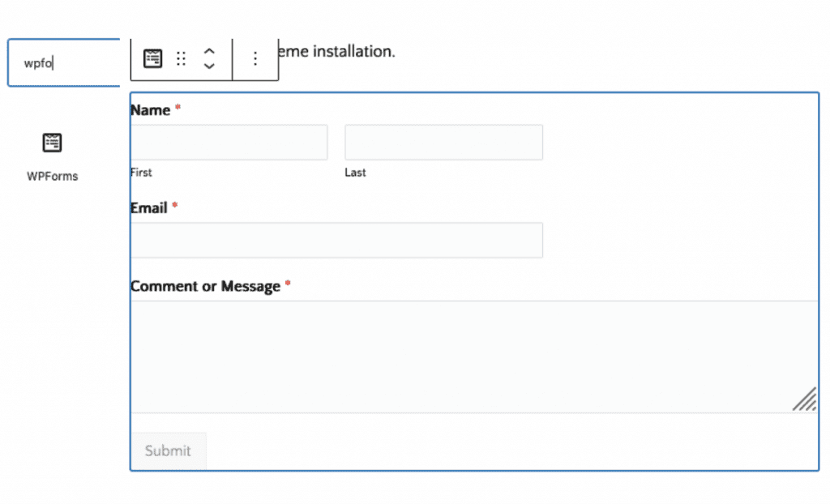Click the block search field containing "wpfo"
The height and width of the screenshot is (504, 830).
[63, 62]
